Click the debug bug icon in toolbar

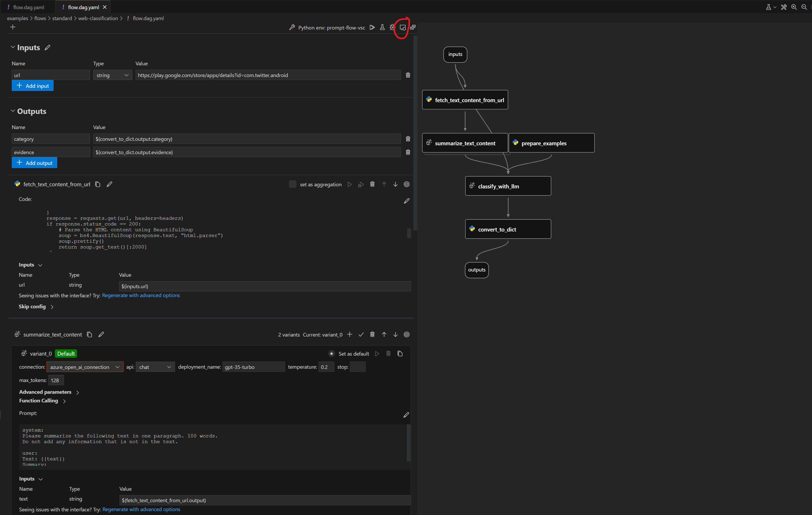392,27
